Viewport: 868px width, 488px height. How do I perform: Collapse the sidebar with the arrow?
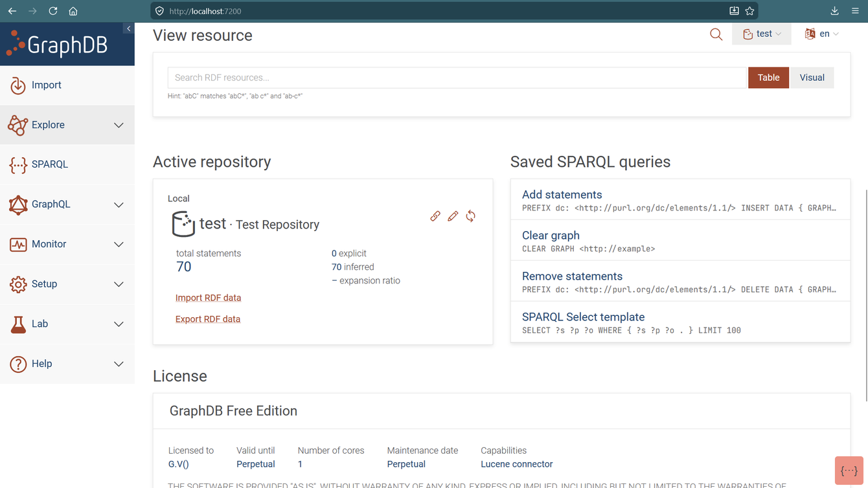point(128,28)
